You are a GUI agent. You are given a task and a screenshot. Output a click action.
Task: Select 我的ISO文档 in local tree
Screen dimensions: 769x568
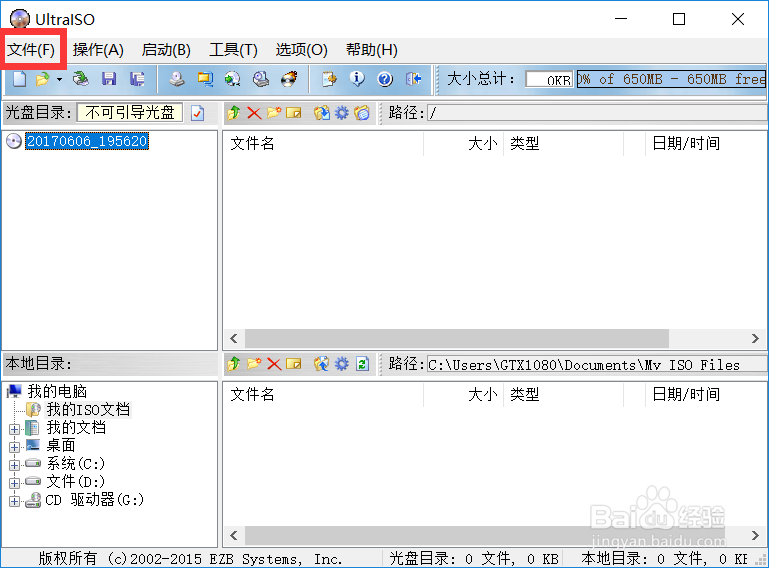[88, 410]
